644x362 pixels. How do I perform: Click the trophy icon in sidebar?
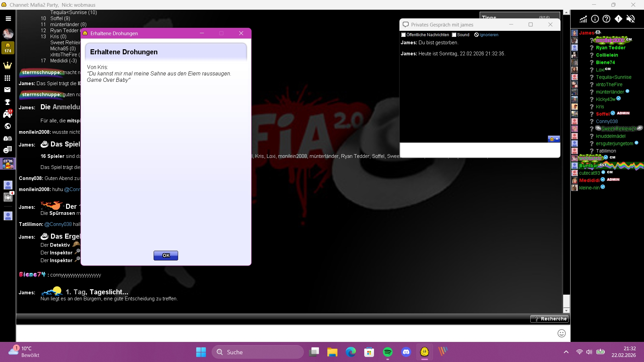7,102
